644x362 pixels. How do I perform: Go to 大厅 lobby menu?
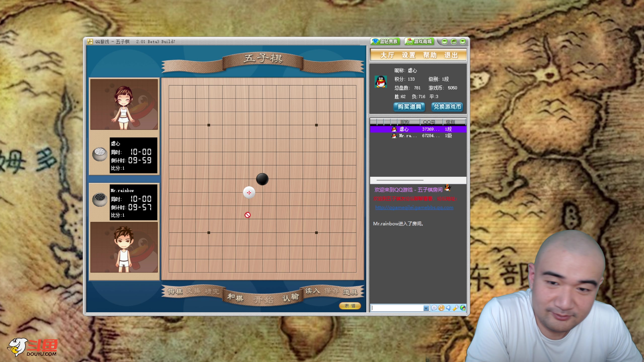[x=387, y=55]
